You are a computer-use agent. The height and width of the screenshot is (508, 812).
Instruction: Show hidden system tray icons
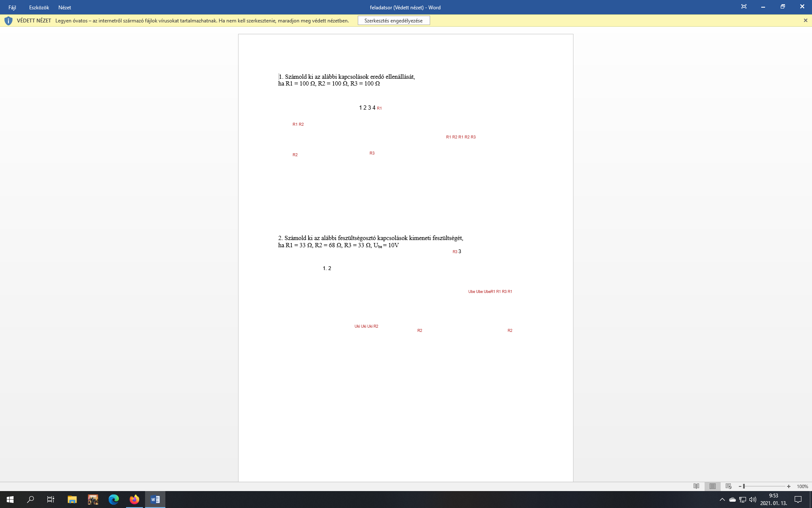tap(722, 500)
